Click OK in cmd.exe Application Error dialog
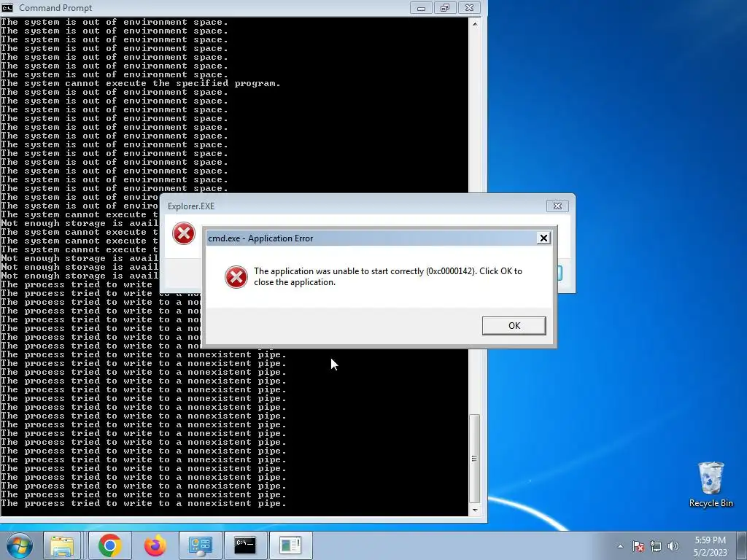This screenshot has height=560, width=747. coord(514,326)
